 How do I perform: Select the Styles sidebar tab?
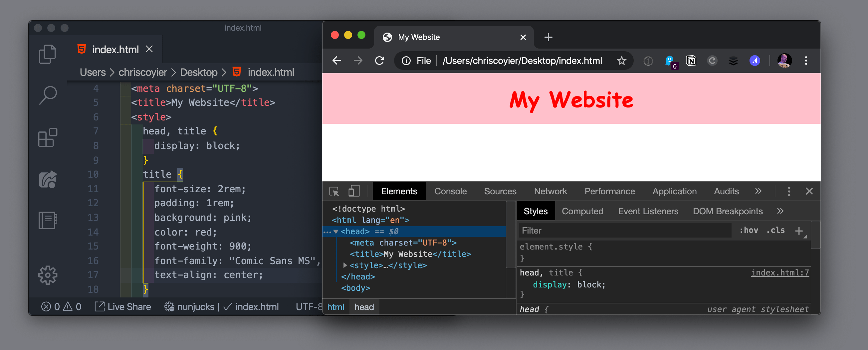(x=536, y=211)
